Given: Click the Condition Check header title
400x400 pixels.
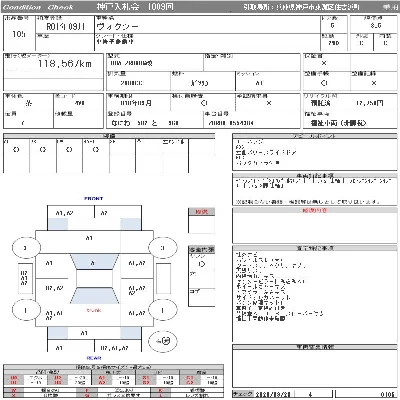Looking at the screenshot, I should (x=38, y=7).
